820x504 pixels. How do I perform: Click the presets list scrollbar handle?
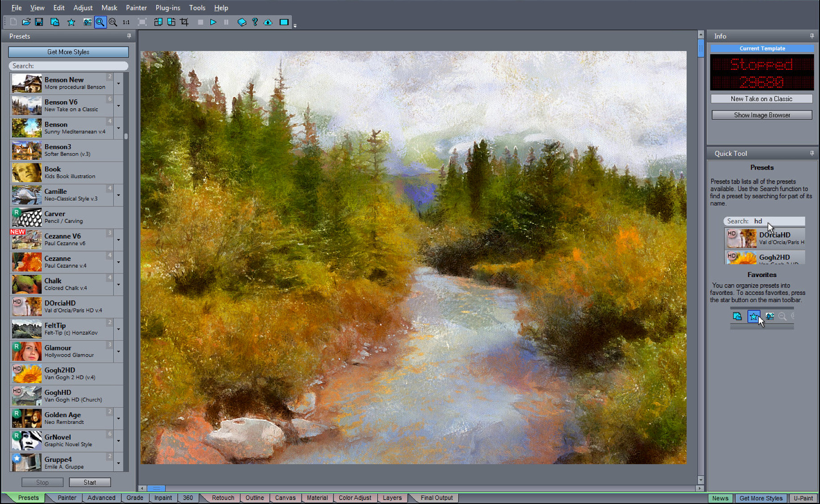click(126, 136)
